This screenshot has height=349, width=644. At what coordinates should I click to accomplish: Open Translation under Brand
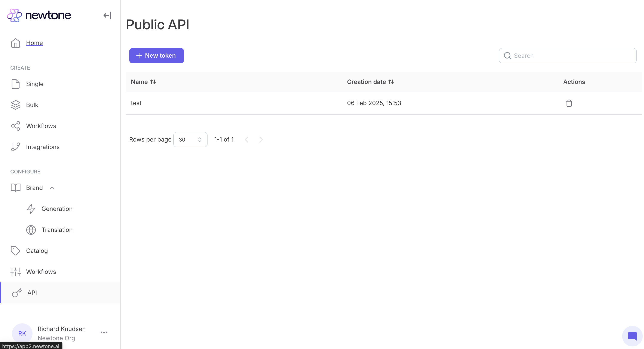(x=57, y=230)
